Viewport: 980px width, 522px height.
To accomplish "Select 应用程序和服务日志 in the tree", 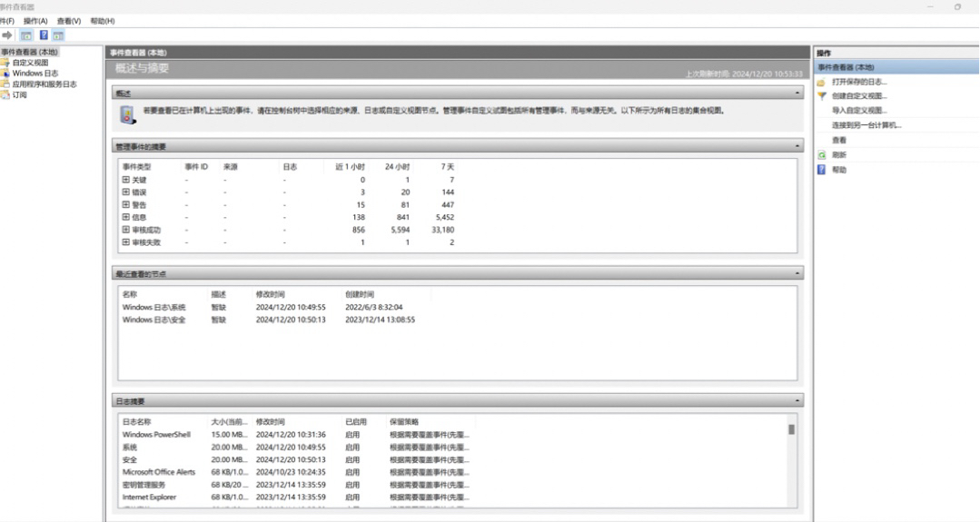I will 45,84.
